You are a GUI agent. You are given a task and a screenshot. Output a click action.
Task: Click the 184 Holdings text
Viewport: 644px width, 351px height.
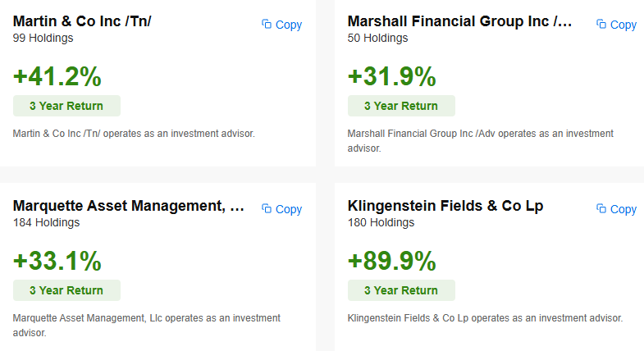coord(46,222)
